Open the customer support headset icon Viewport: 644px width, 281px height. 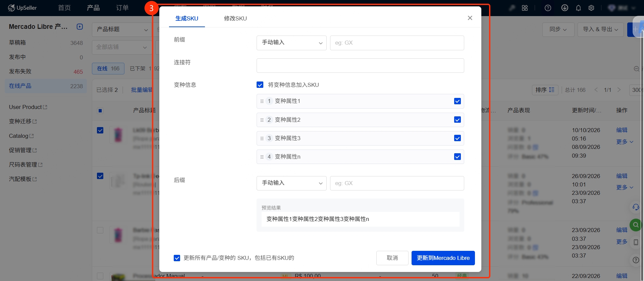(x=636, y=207)
